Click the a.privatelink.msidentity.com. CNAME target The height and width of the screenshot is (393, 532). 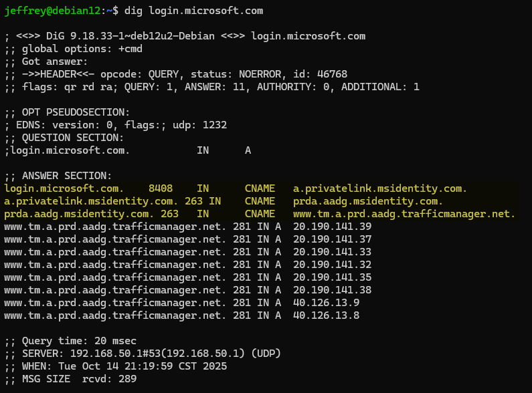point(380,188)
